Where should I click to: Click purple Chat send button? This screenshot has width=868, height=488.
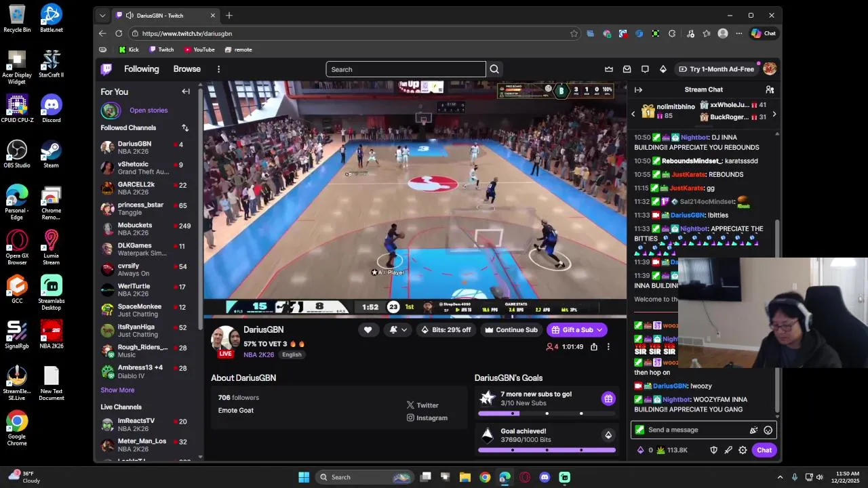(764, 450)
